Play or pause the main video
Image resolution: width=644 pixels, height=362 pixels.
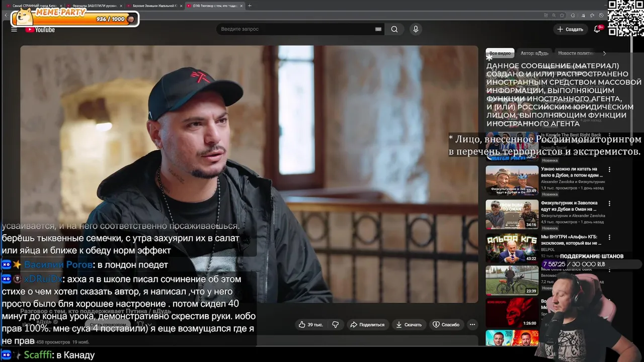tap(249, 174)
